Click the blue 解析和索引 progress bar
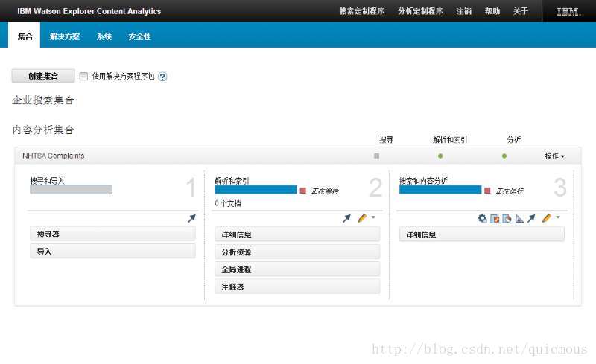This screenshot has width=596, height=364. click(x=256, y=189)
